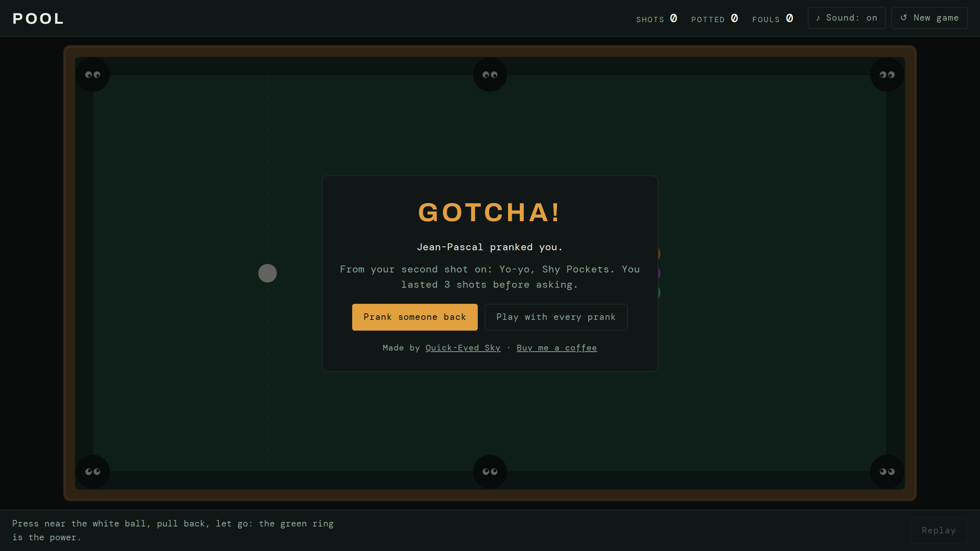Click the bottom-left pocket with eyes
Viewport: 980px width, 551px height.
pos(93,471)
